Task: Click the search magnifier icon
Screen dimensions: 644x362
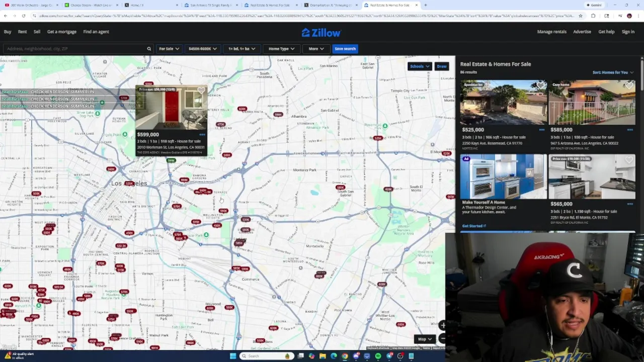Action: 149,49
